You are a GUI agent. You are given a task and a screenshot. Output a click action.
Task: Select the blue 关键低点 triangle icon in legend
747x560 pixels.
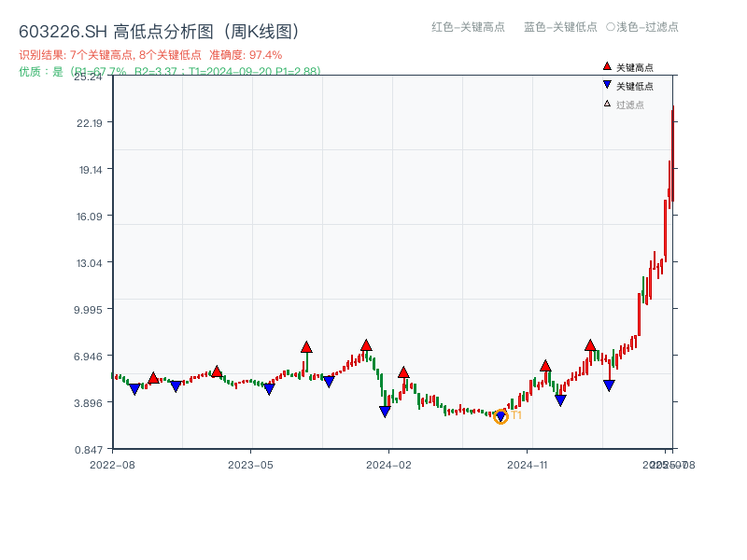pyautogui.click(x=608, y=86)
